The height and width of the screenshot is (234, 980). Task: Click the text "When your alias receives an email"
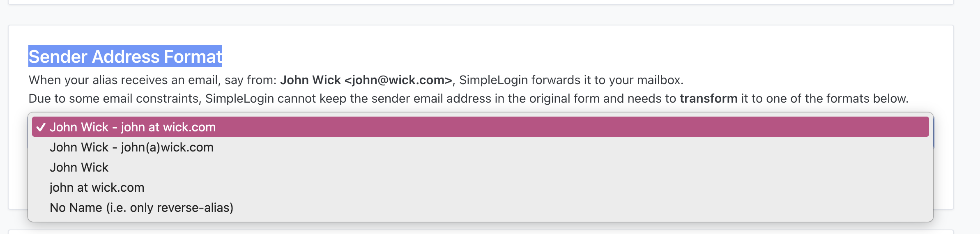point(124,80)
